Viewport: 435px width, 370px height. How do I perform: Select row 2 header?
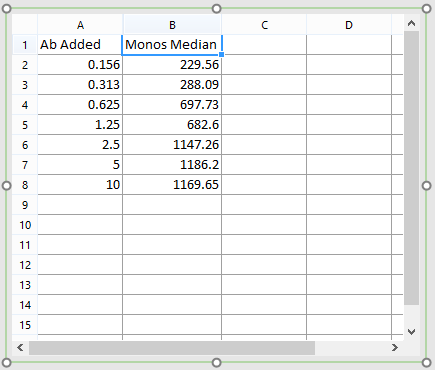pos(25,65)
